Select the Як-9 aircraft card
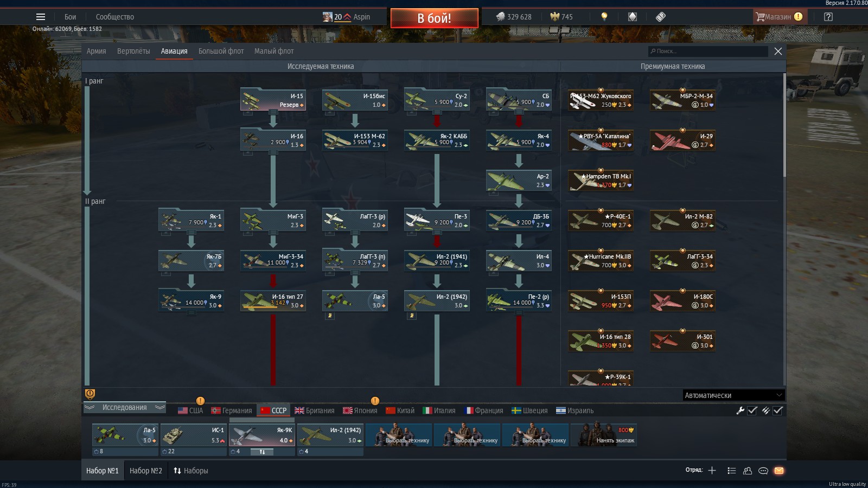The height and width of the screenshot is (488, 868). pyautogui.click(x=191, y=300)
